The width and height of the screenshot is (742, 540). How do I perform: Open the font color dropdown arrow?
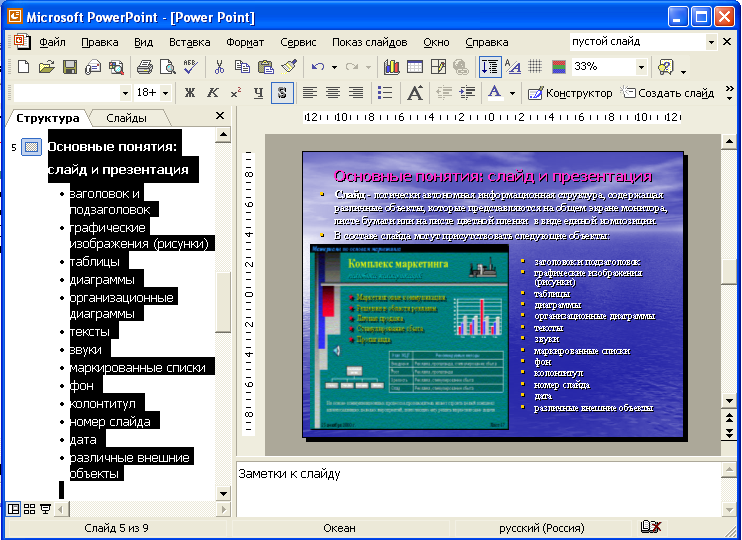tap(512, 93)
